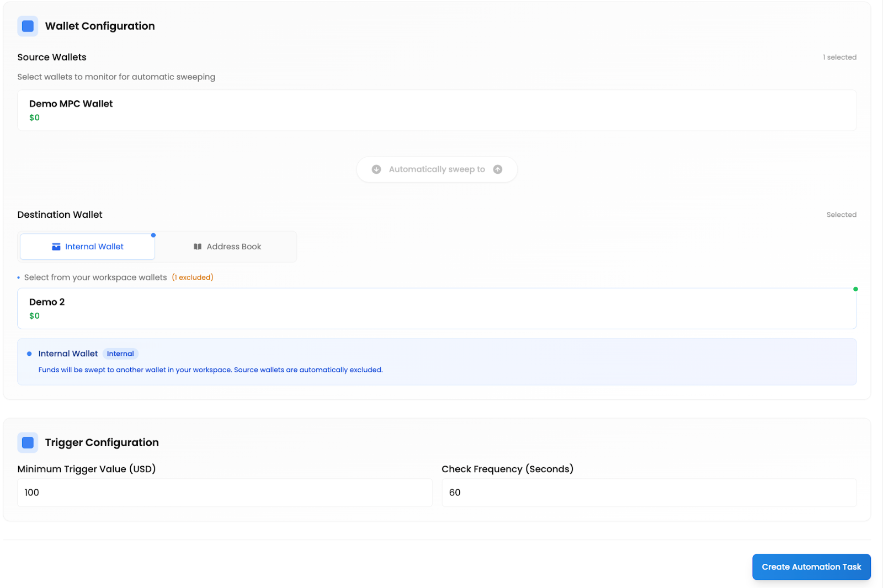This screenshot has height=588, width=883.
Task: Click the Trigger Configuration blue square icon
Action: [x=28, y=442]
